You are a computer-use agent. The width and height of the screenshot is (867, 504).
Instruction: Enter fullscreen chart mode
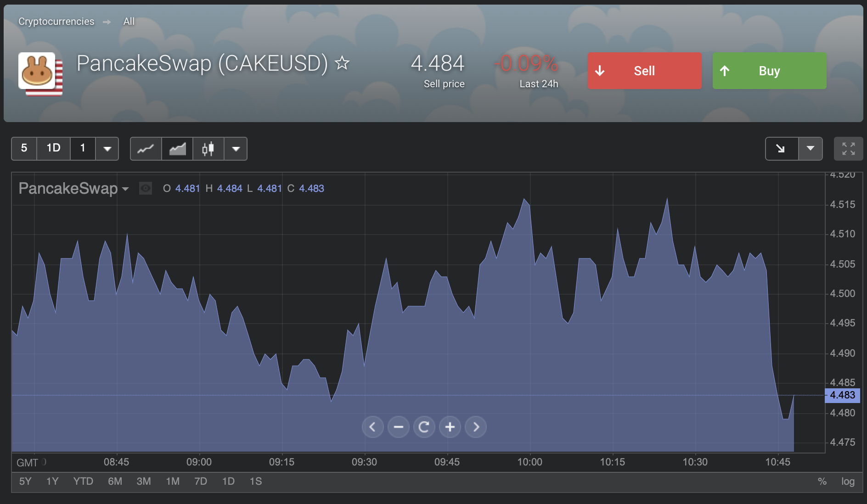point(848,149)
